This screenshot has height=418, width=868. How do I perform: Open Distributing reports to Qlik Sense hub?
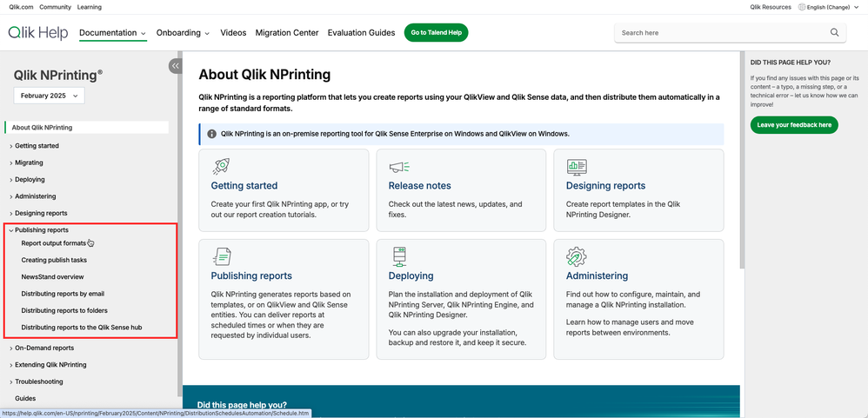point(82,328)
